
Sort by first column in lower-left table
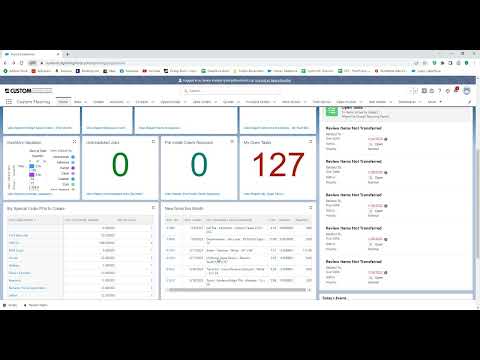pos(23,220)
